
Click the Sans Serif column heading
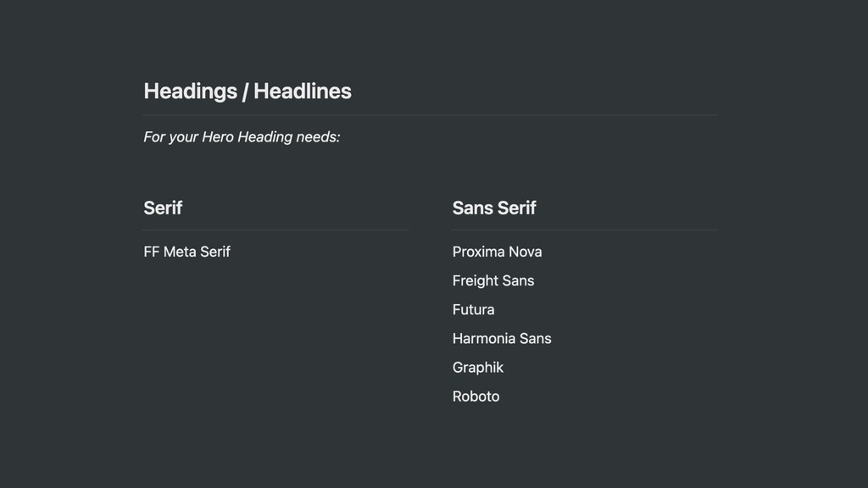(x=494, y=208)
